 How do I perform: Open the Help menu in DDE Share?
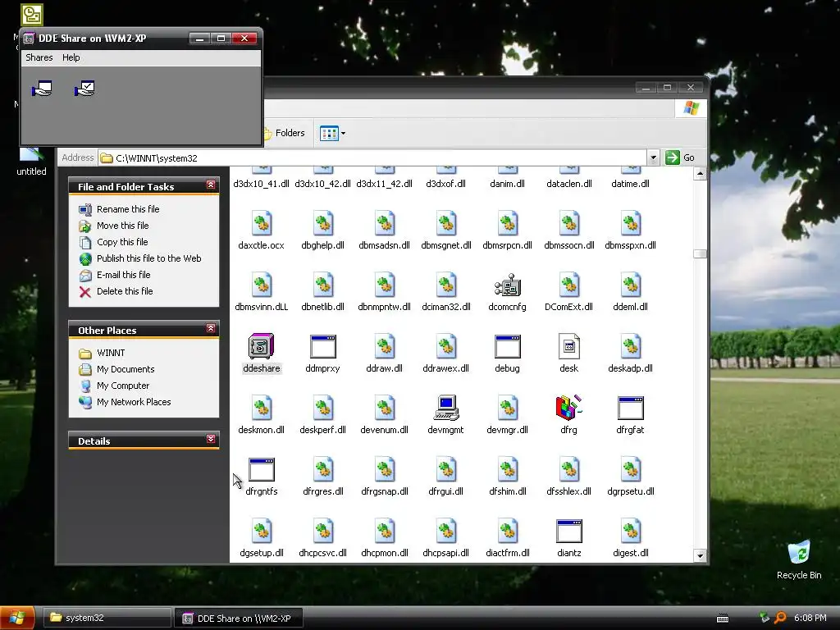coord(71,57)
